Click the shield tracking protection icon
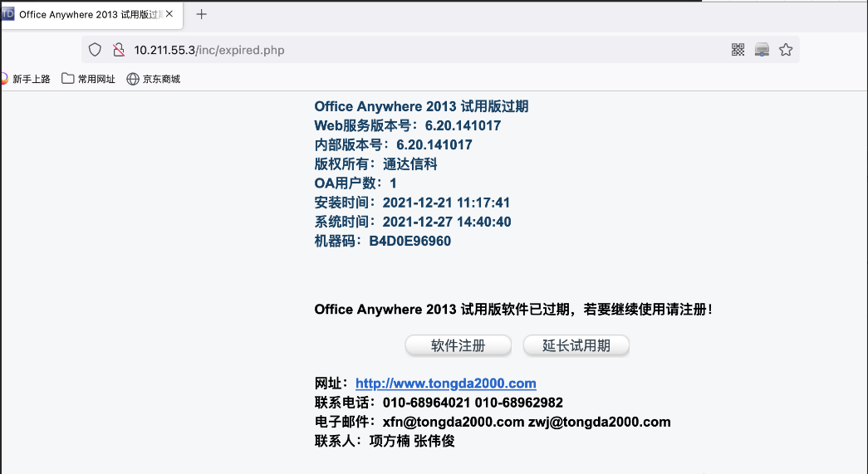 [x=96, y=50]
